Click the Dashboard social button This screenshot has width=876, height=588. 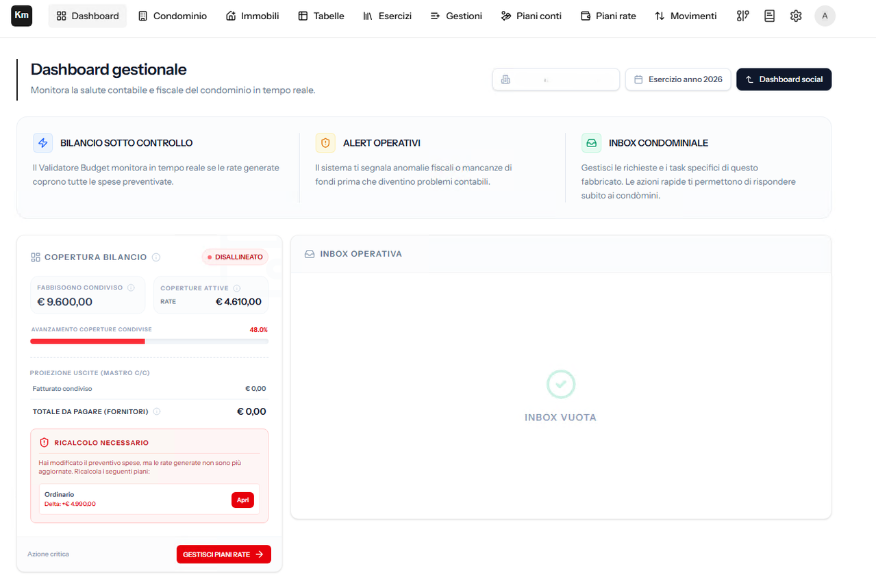[784, 79]
